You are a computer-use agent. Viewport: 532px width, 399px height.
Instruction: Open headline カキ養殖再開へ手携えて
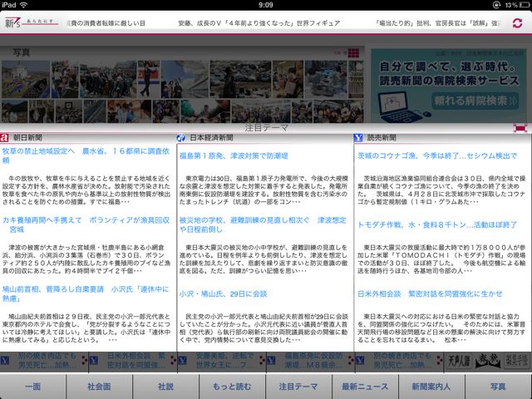(86, 224)
